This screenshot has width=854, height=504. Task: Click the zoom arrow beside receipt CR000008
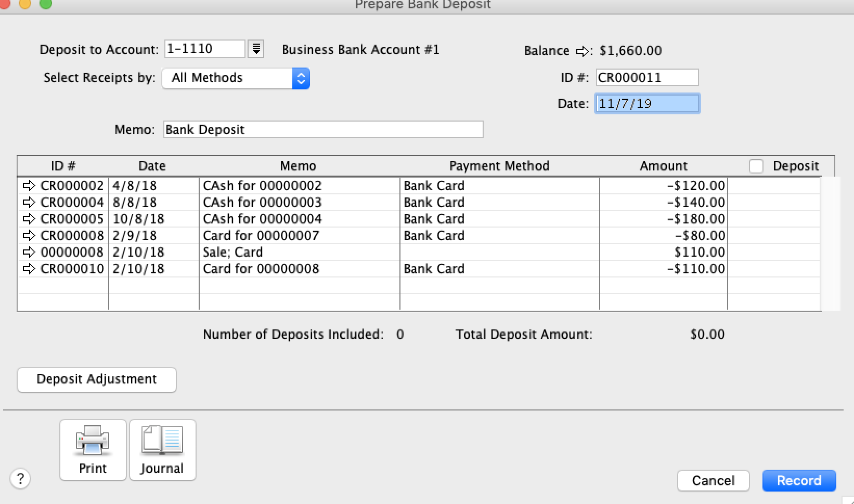[29, 235]
